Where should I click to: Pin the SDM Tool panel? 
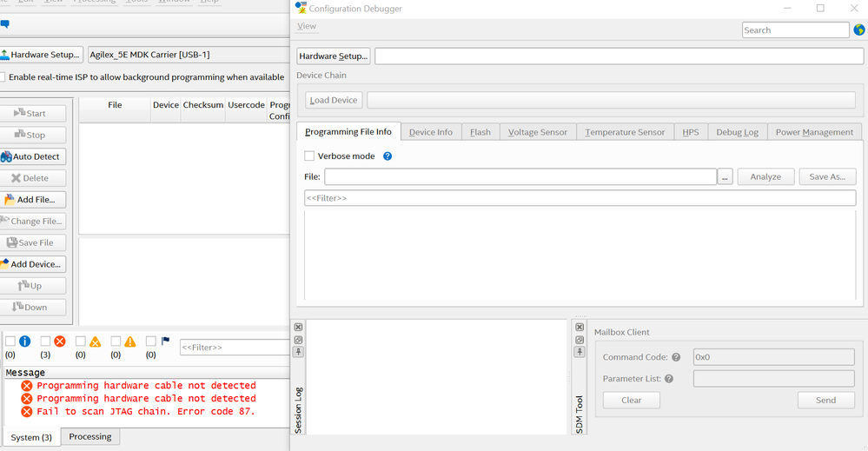(x=581, y=352)
